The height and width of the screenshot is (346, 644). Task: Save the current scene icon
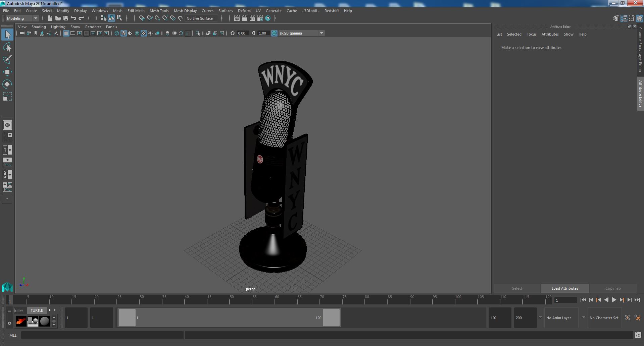pos(66,18)
